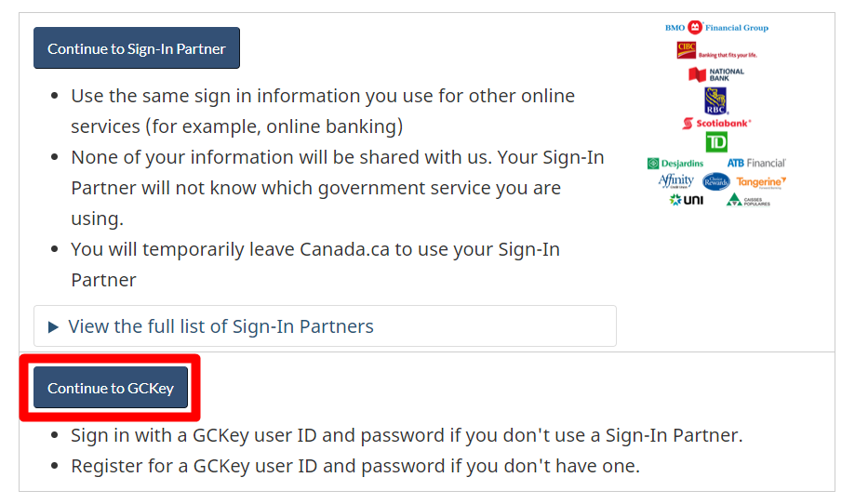Click the BMO Financial Group logo

[716, 28]
